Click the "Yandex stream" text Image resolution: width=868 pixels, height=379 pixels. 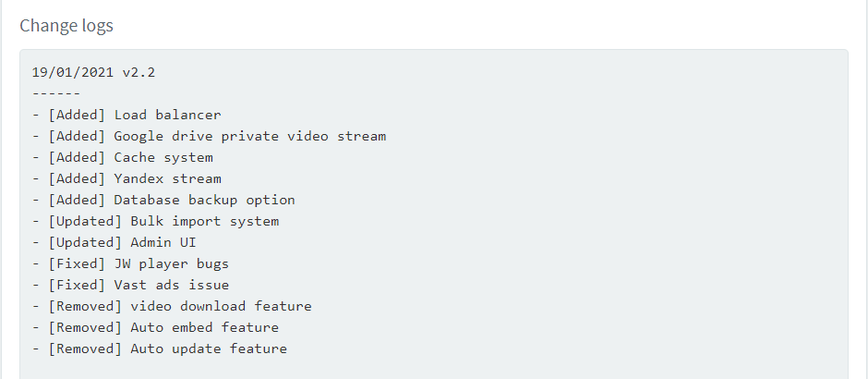[167, 179]
